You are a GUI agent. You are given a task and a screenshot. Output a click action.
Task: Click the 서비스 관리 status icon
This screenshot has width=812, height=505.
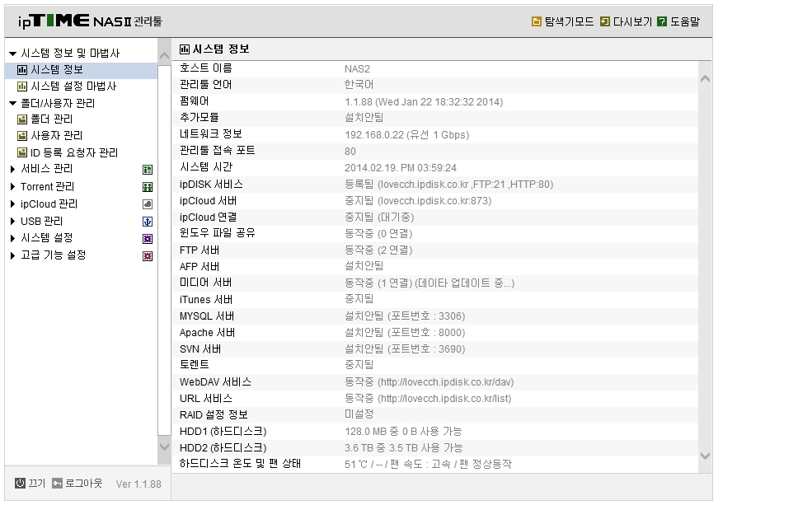[x=148, y=169]
